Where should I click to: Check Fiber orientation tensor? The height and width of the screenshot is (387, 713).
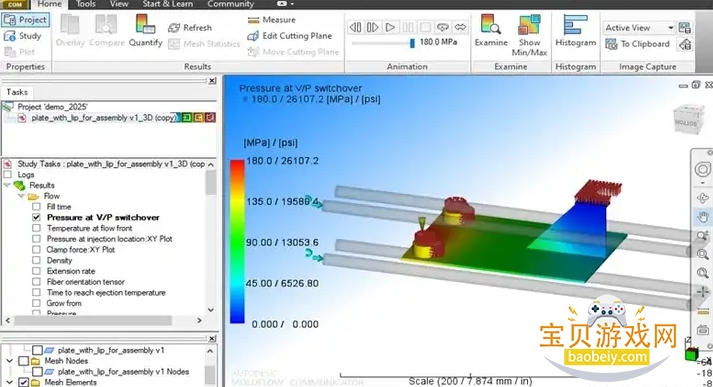coord(36,282)
